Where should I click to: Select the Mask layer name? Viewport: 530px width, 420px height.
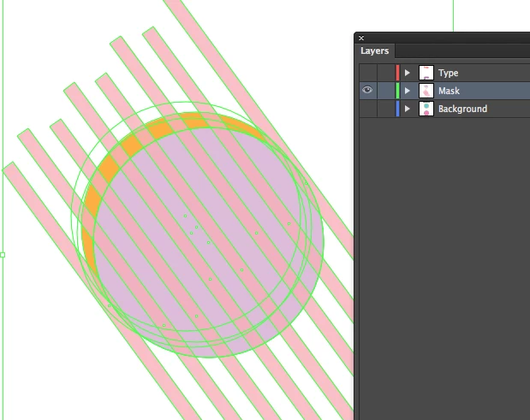point(449,91)
